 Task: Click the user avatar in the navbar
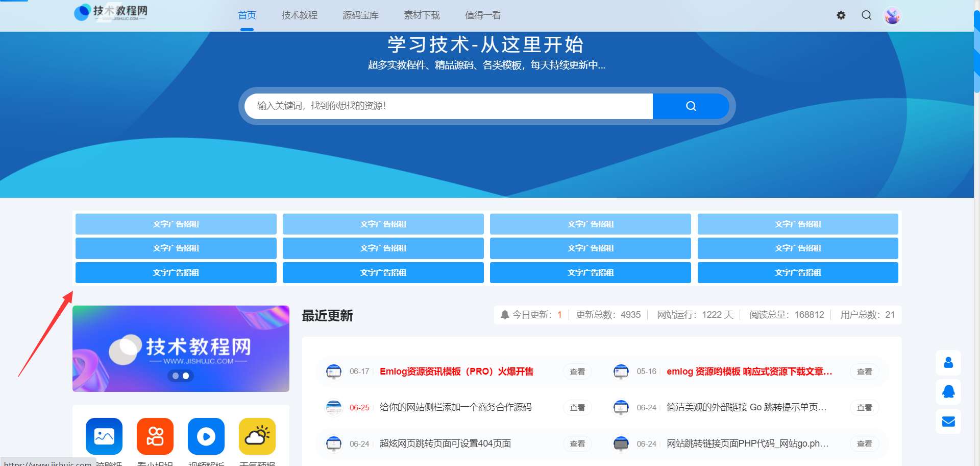(892, 15)
